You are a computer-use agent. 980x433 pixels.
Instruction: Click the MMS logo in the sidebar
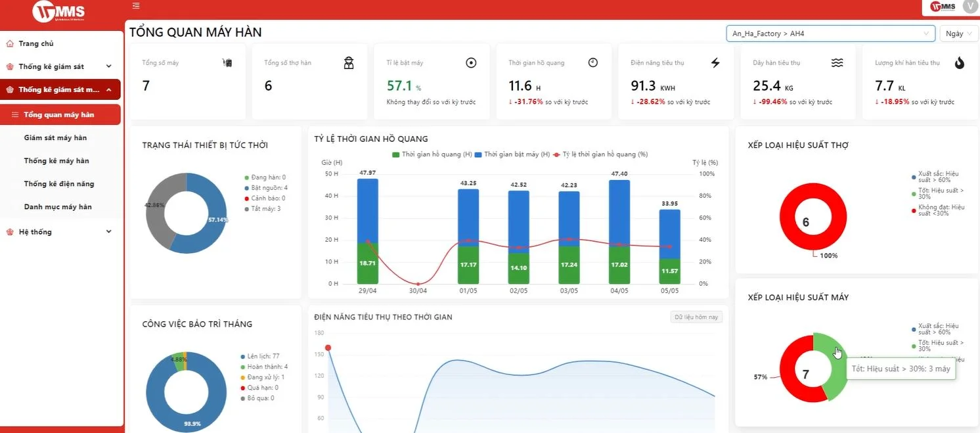pos(58,11)
